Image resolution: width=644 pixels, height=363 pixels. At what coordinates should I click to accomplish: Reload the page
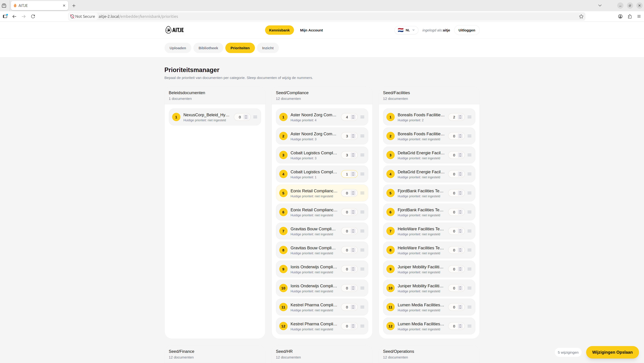[33, 17]
